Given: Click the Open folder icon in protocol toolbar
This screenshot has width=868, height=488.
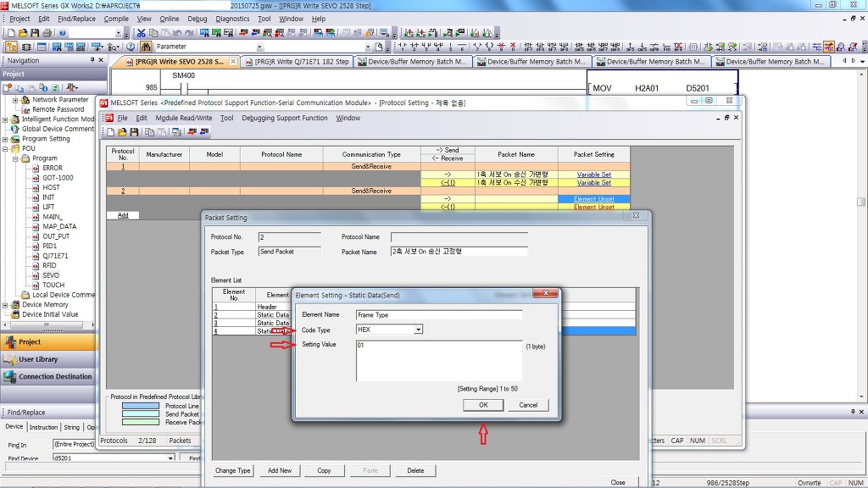Looking at the screenshot, I should coord(122,132).
